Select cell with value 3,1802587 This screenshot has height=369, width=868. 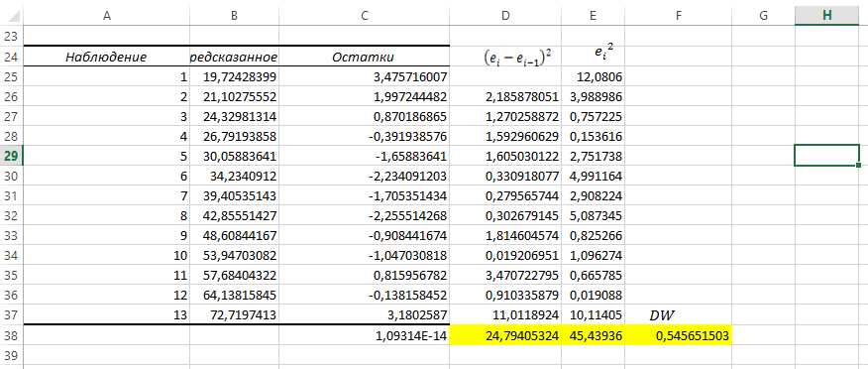tap(364, 315)
